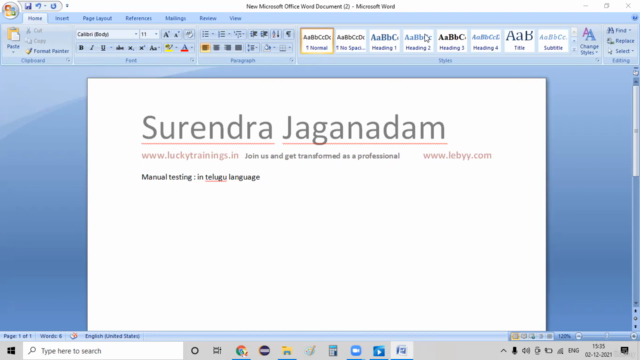Image resolution: width=640 pixels, height=360 pixels.
Task: Align text right
Action: [227, 48]
